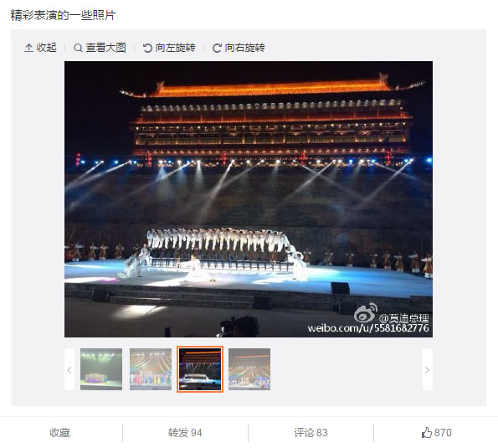Add the post to favorites via 收藏
This screenshot has width=498, height=448.
59,432
